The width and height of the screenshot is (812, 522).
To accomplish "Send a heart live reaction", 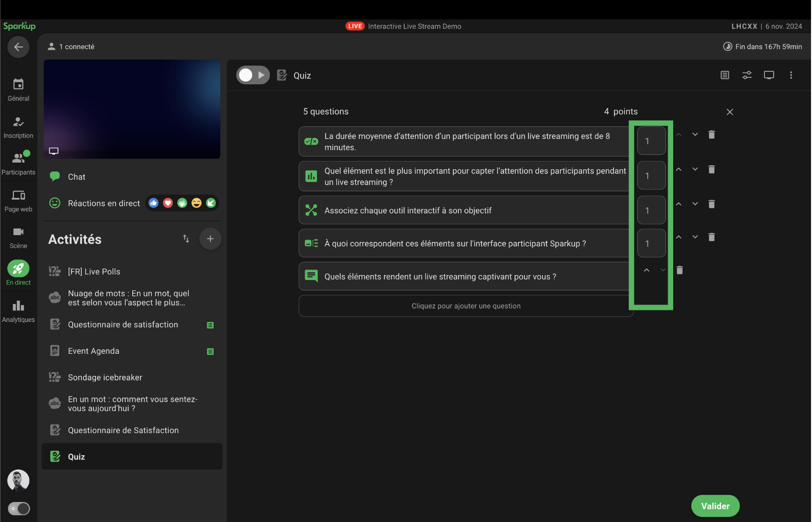I will click(168, 203).
